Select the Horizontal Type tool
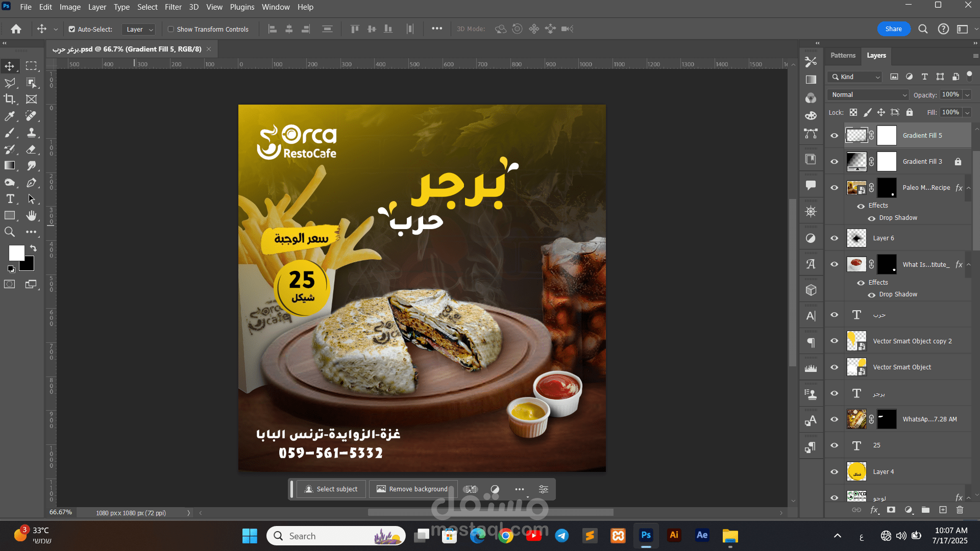Screen dimensions: 980x551 10,198
